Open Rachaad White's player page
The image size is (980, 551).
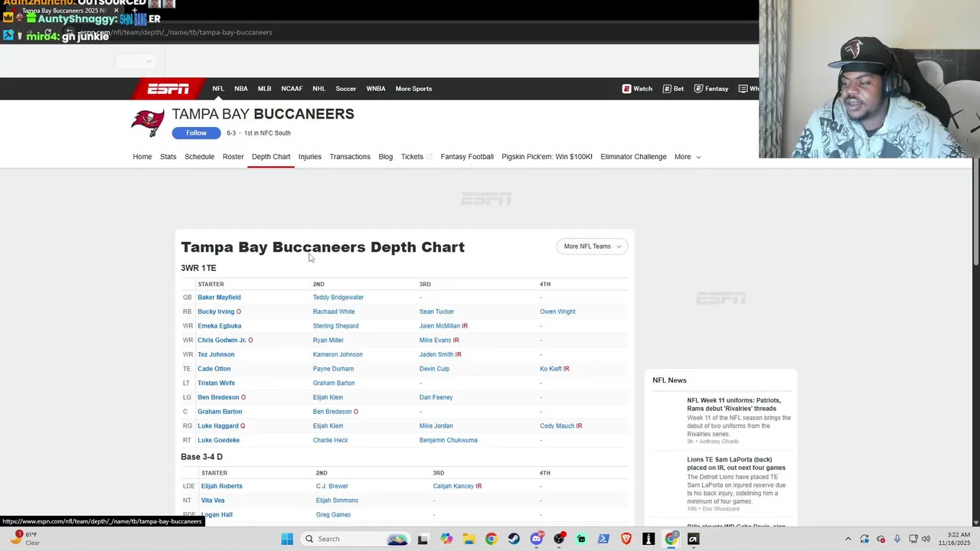pos(334,311)
